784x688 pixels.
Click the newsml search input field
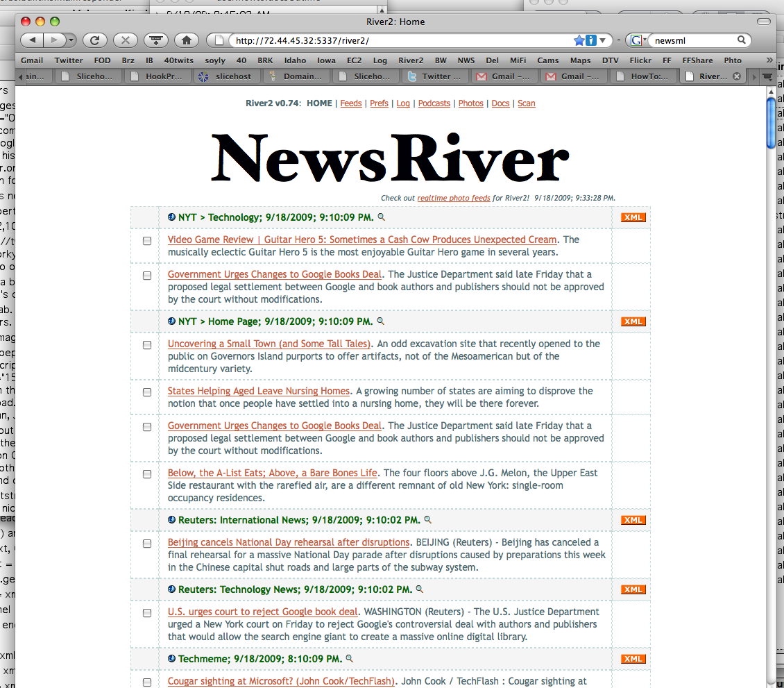694,41
